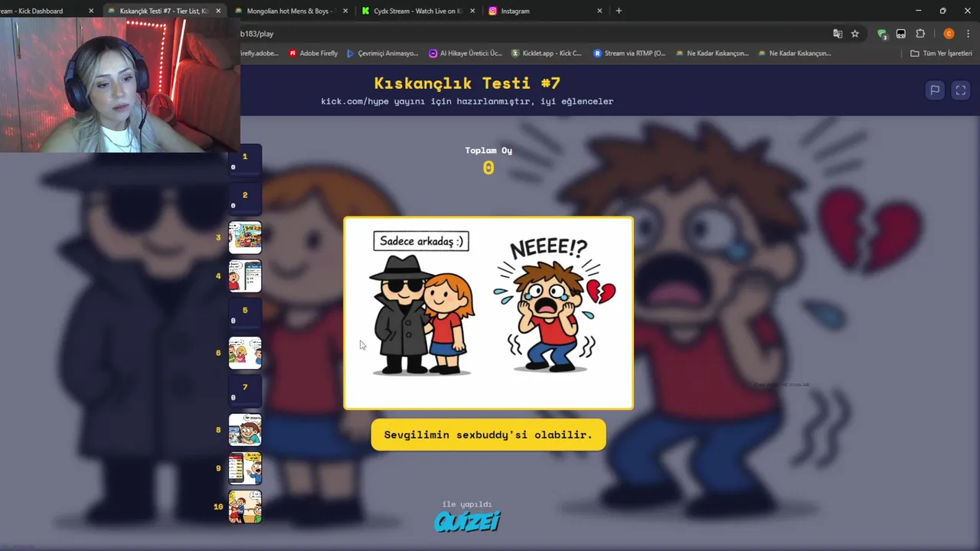Viewport: 980px width, 551px height.
Task: Open the Adobe Firefly bookmark
Action: tap(313, 54)
